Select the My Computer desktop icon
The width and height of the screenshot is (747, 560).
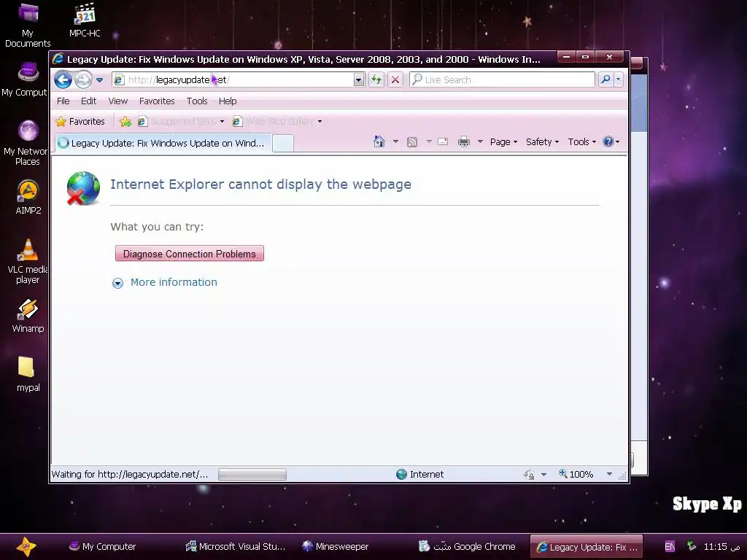(x=26, y=79)
